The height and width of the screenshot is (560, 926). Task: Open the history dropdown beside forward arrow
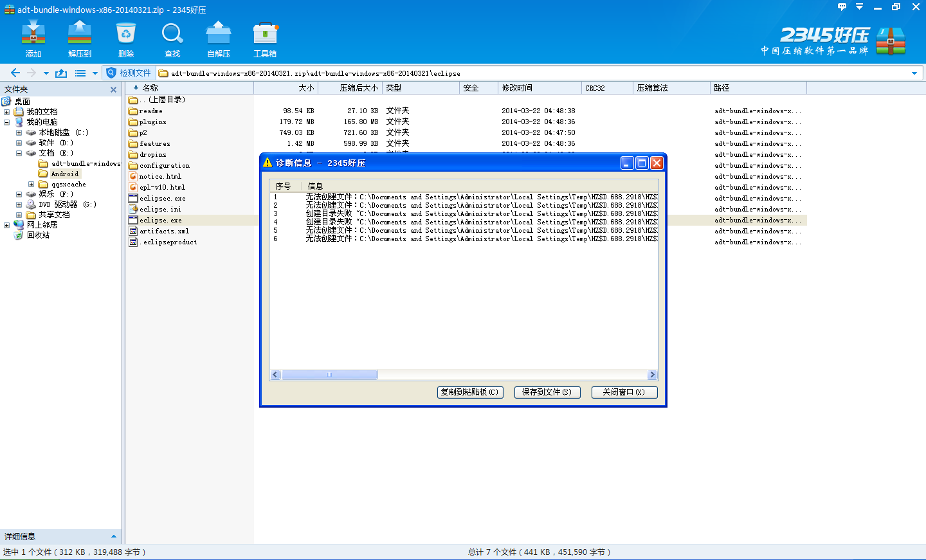tap(46, 73)
